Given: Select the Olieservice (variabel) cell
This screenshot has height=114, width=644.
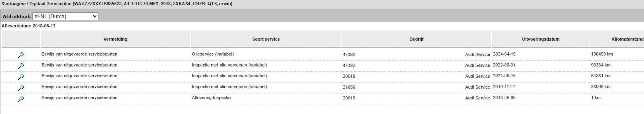Looking at the screenshot, I should tap(213, 54).
